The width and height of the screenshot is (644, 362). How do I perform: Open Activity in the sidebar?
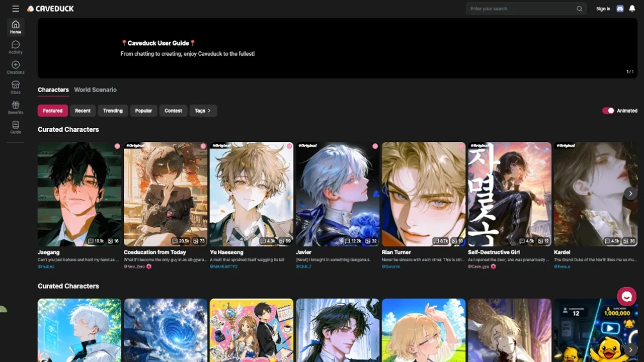(16, 47)
